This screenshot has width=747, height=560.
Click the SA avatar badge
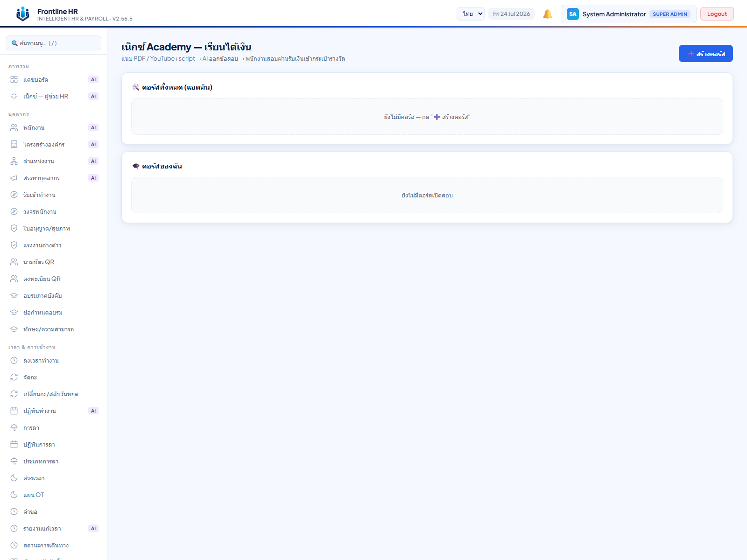point(573,14)
